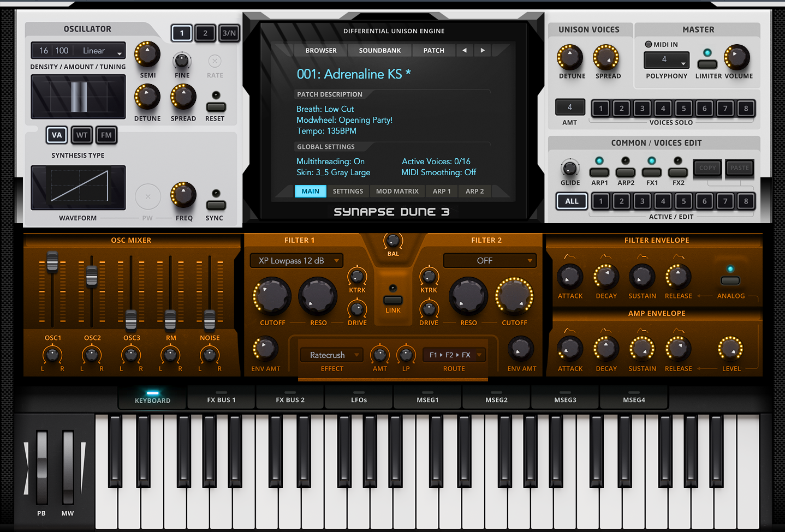Screen dimensions: 785x532
Task: Click the Filter 1 RESO knob
Action: pos(318,296)
